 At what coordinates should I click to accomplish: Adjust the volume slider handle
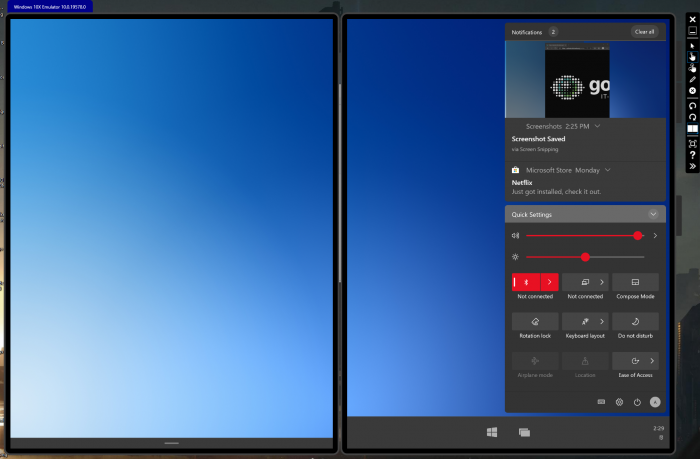(x=638, y=235)
